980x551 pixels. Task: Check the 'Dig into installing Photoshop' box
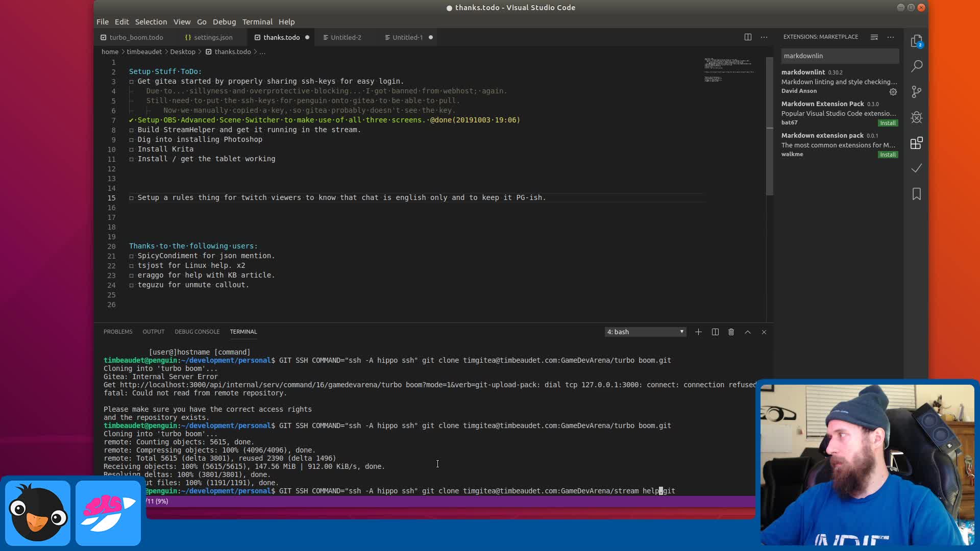point(131,140)
